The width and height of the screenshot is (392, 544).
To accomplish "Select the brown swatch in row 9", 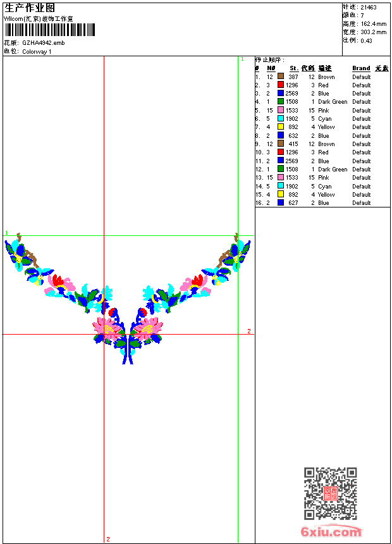I will (x=281, y=144).
